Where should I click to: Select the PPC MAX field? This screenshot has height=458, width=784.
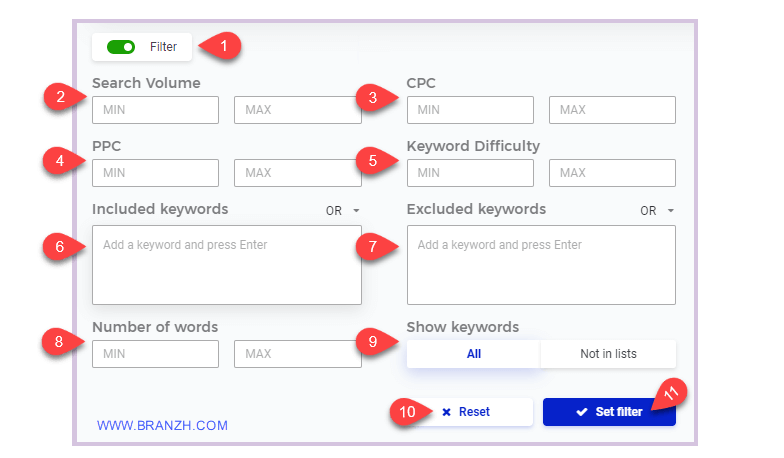(x=298, y=173)
